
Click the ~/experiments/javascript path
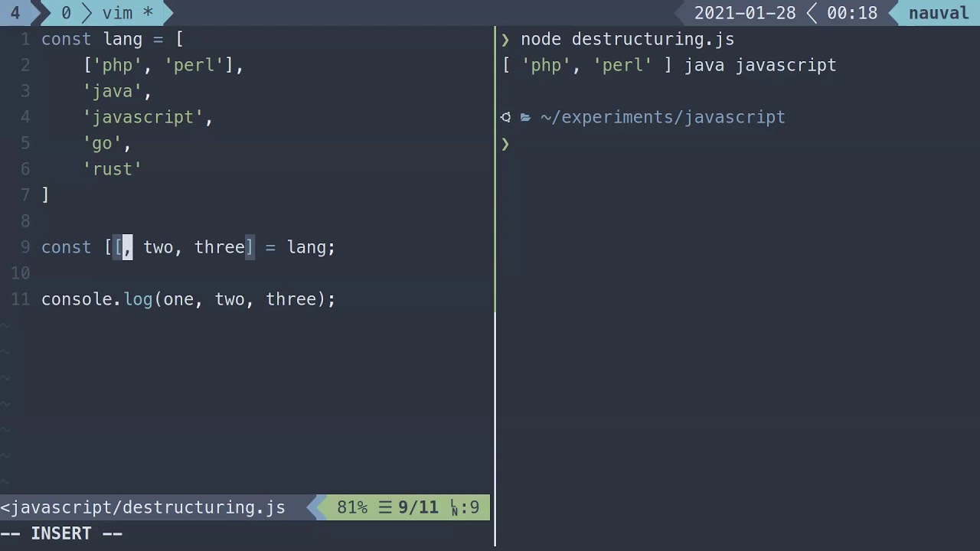click(663, 117)
